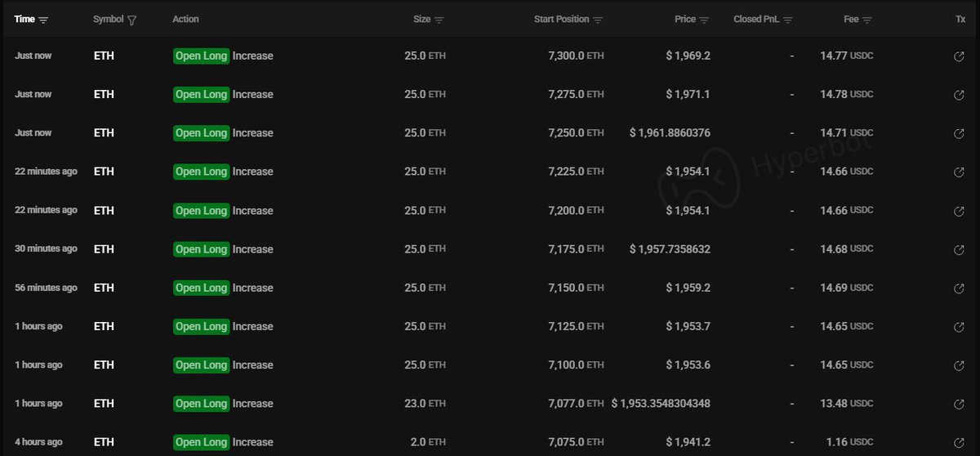This screenshot has height=456, width=980.
Task: Click Open Long badge in 30 minutes ago row
Action: [201, 248]
